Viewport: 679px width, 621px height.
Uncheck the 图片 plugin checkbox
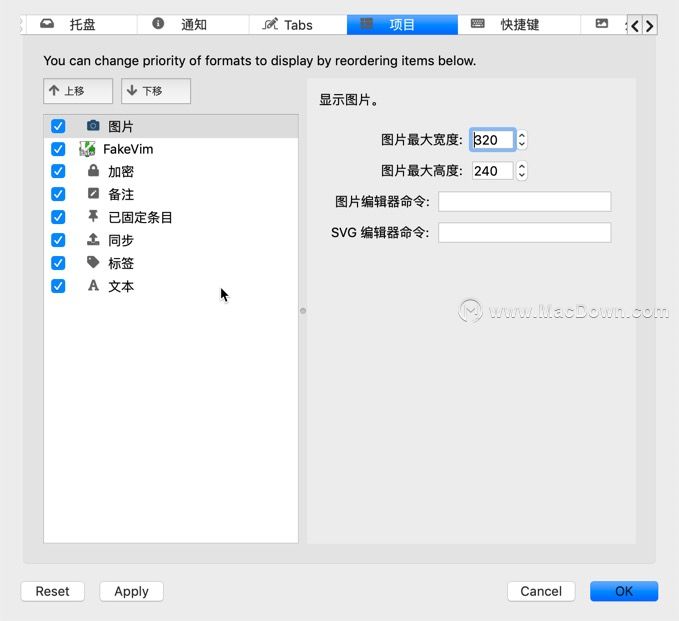[x=58, y=126]
